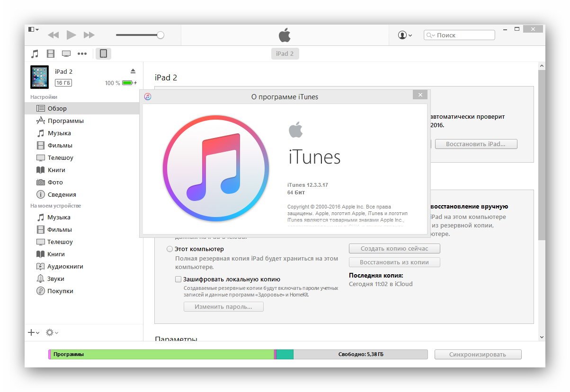Show more media types (three dots)
570x392 pixels.
tap(82, 54)
